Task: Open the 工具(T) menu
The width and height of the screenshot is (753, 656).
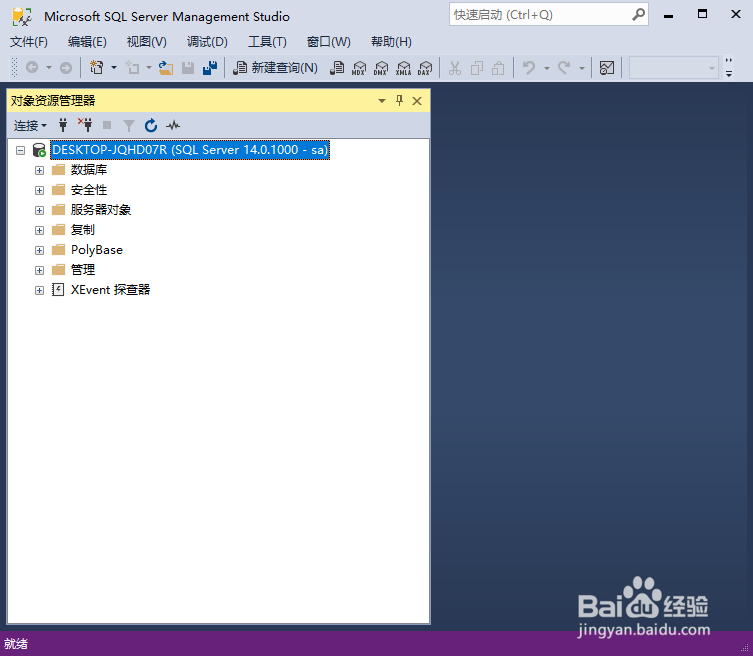Action: [x=267, y=42]
